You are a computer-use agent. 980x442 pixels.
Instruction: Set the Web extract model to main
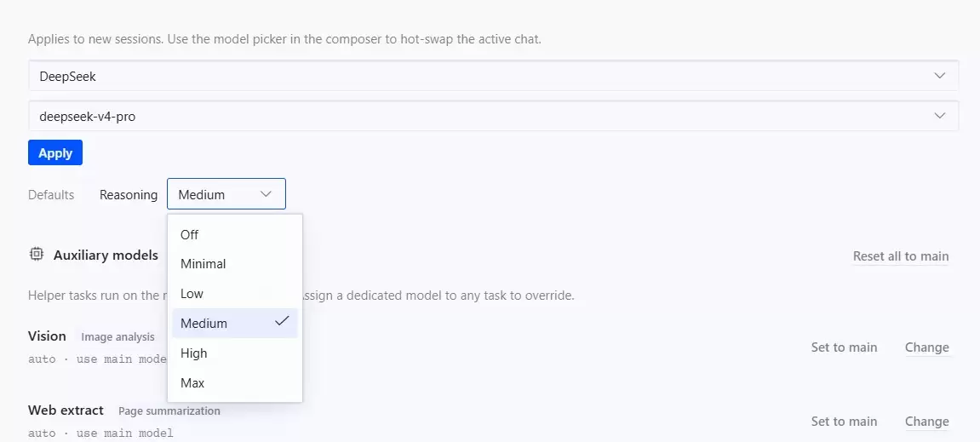click(844, 422)
